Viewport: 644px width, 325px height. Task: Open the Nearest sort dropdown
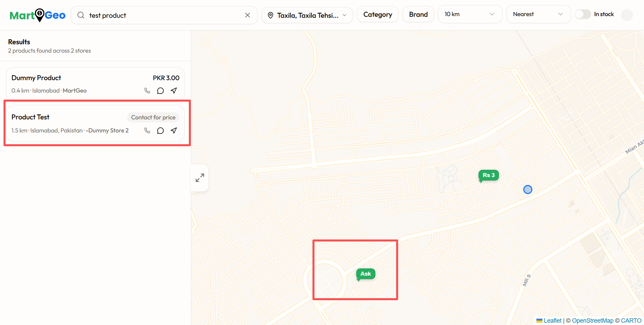click(539, 14)
